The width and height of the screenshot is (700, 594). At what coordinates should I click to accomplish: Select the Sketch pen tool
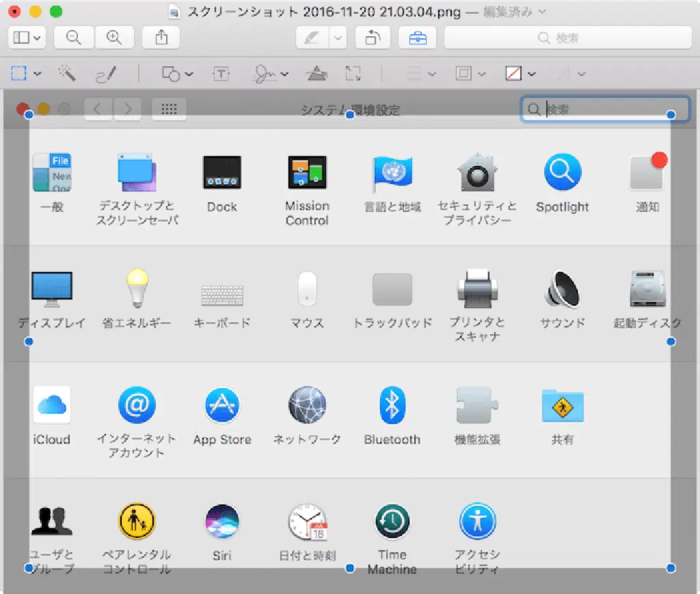coord(106,74)
